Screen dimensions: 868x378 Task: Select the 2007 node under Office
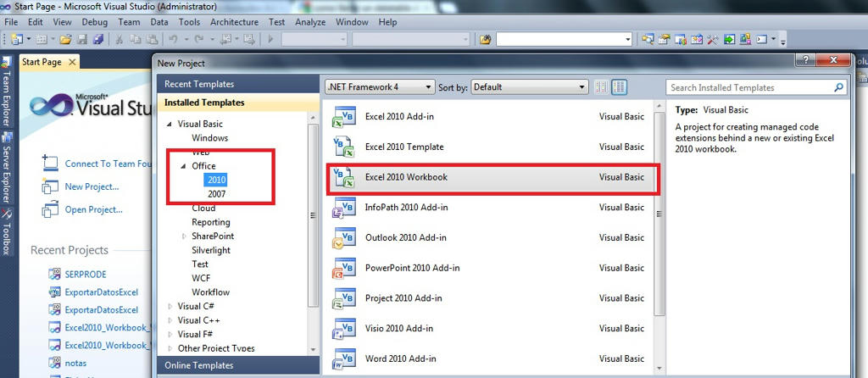[216, 194]
